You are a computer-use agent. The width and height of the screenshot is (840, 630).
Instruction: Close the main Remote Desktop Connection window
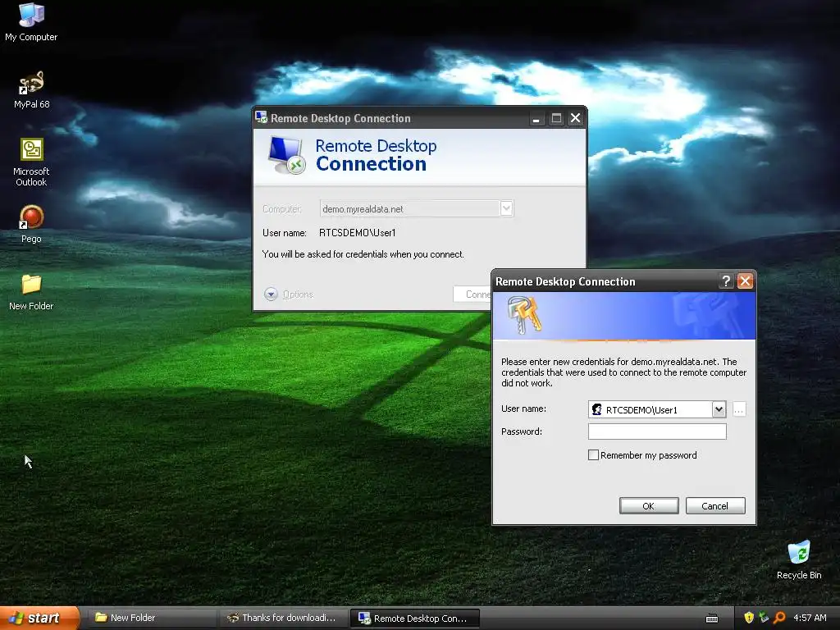(575, 118)
